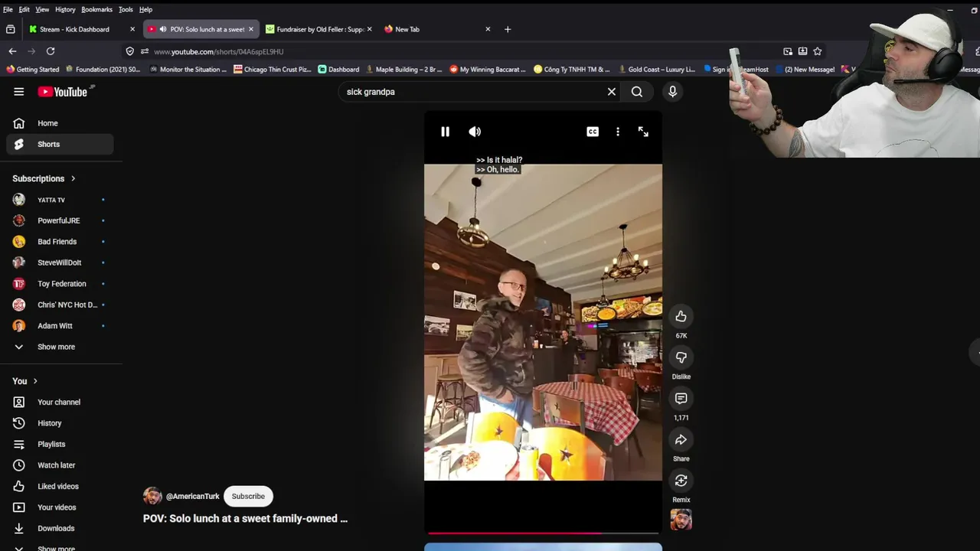The height and width of the screenshot is (551, 980).
Task: Open the Firefox Edit menu
Action: coord(24,9)
